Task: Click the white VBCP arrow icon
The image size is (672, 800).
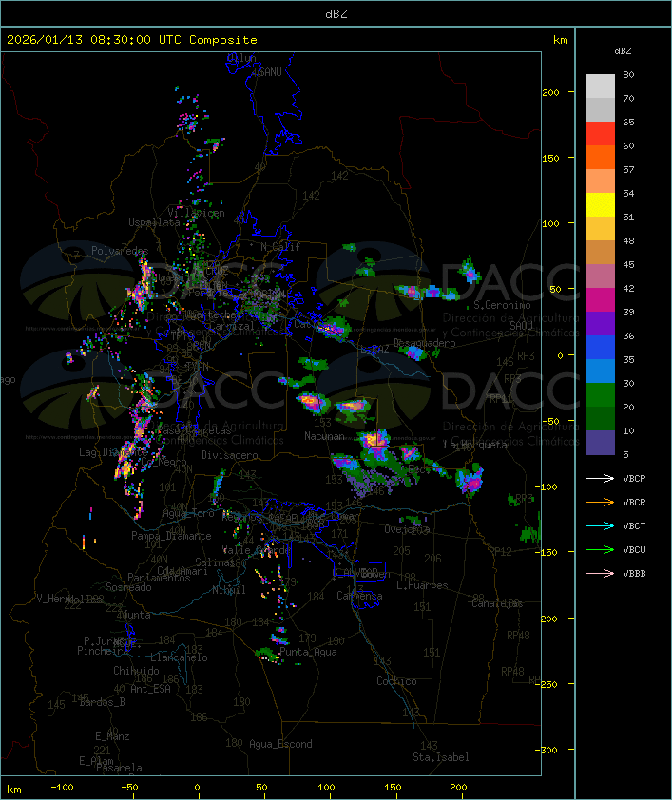Action: [600, 478]
